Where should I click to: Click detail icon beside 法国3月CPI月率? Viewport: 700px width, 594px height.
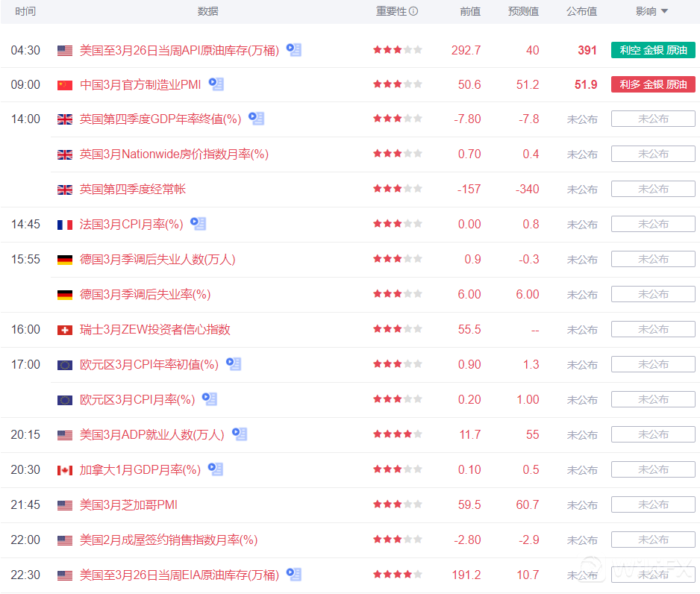(x=198, y=223)
